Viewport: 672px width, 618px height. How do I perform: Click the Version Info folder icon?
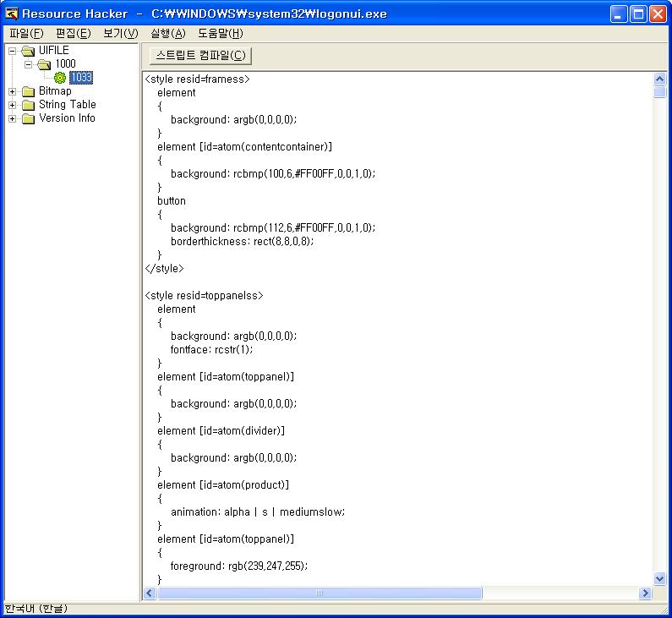[29, 118]
